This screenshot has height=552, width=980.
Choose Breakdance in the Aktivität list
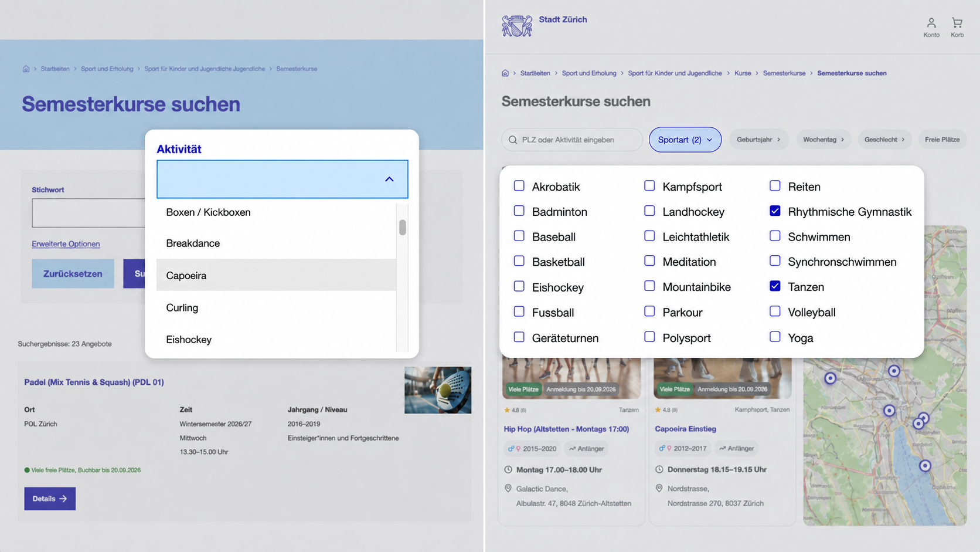point(276,243)
